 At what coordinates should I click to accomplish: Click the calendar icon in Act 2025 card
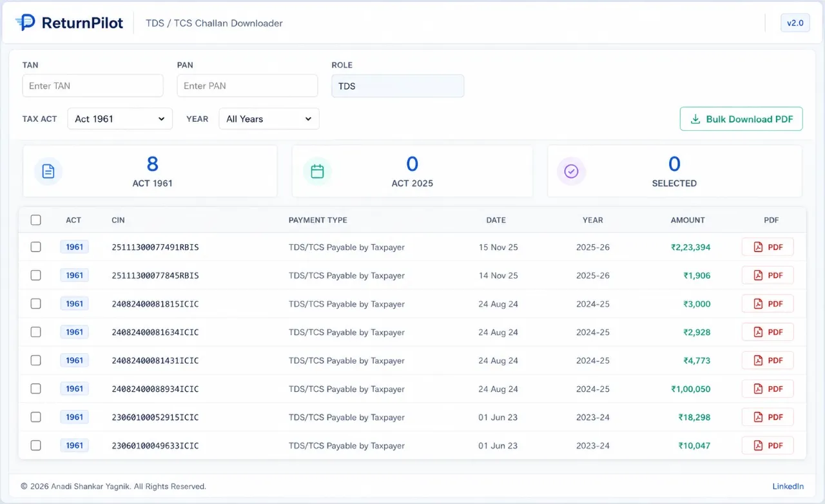pyautogui.click(x=317, y=171)
